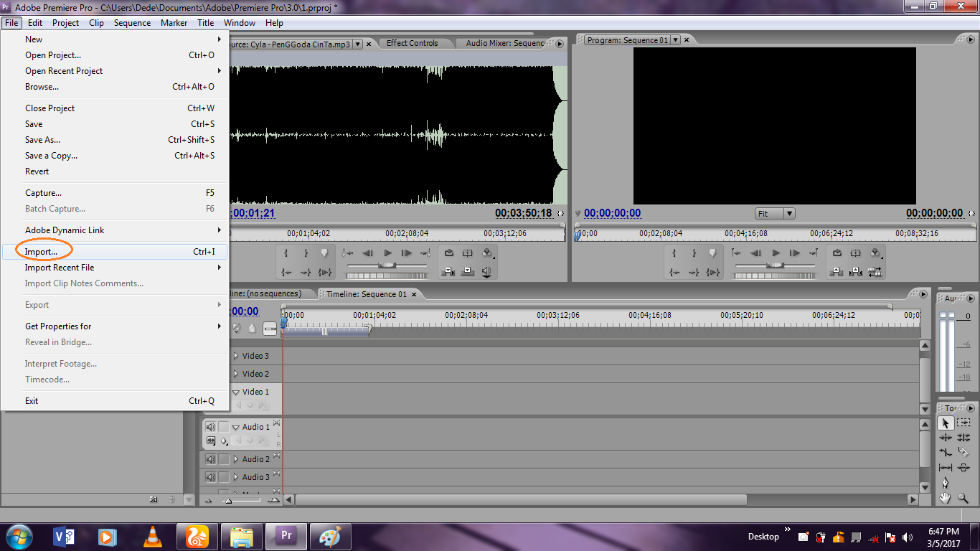The height and width of the screenshot is (551, 980).
Task: Select the Rolling Edit tool
Action: click(963, 438)
